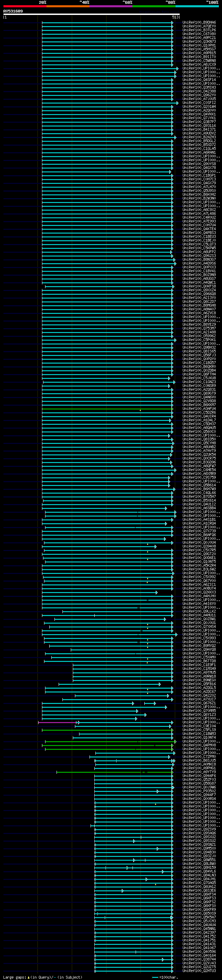Select hit label UniRef100_C1BWM3
Image resolution: width=222 pixels, height=980 pixels.
[x=199, y=734]
